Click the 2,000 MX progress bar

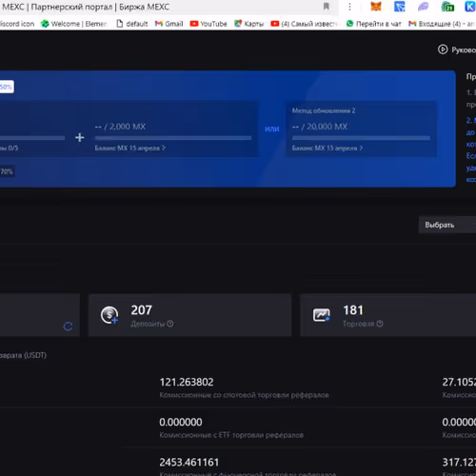point(173,138)
